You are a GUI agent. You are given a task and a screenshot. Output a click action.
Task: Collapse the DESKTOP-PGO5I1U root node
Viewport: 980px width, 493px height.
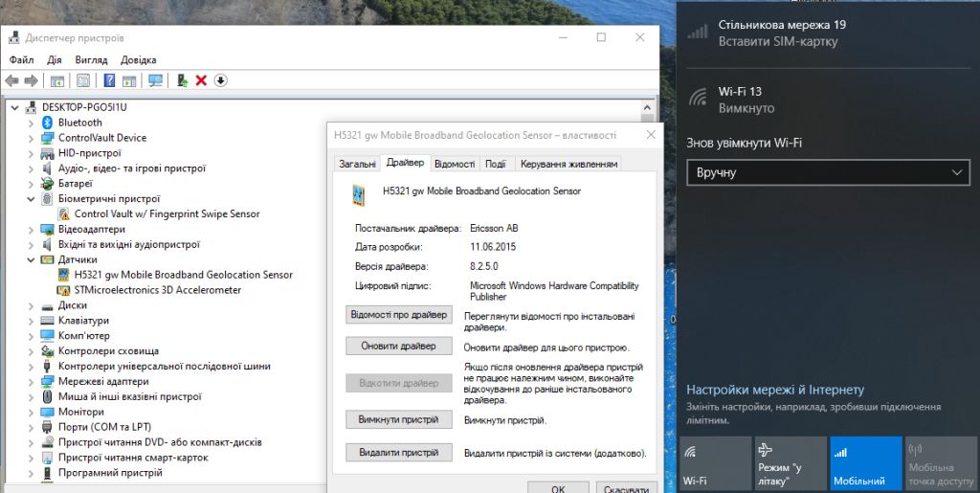pyautogui.click(x=15, y=107)
